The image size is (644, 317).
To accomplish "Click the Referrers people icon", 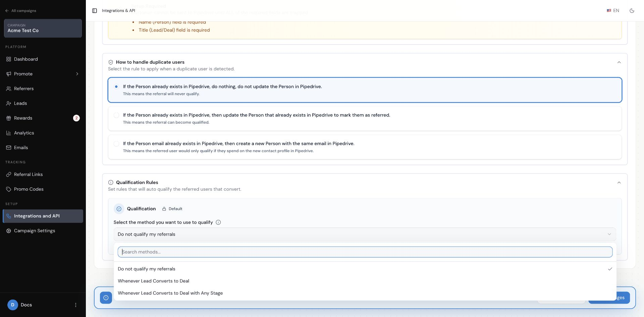I will point(9,88).
